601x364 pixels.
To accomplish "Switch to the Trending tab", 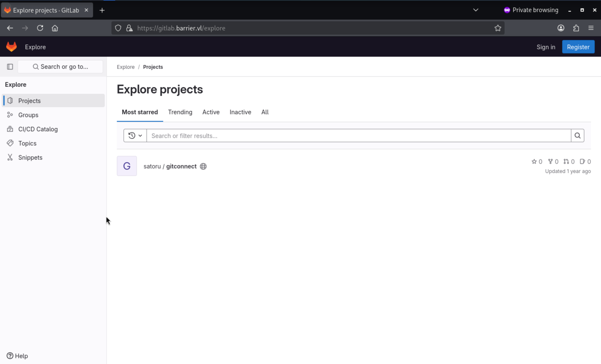I will click(x=180, y=112).
